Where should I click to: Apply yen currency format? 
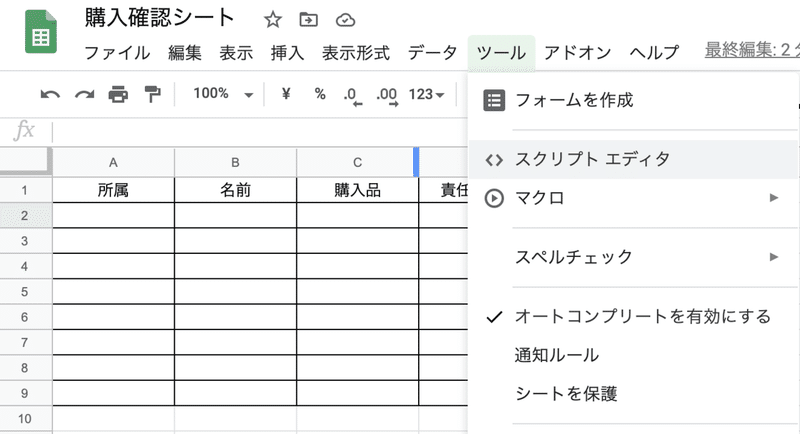tap(286, 94)
